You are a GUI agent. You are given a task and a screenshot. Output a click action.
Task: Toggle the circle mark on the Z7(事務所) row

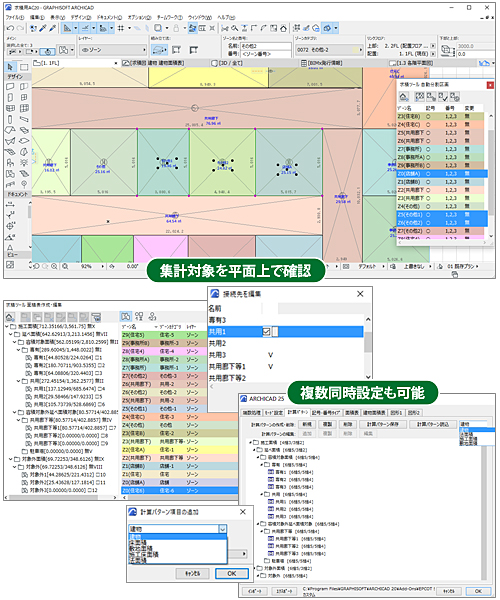(x=428, y=149)
